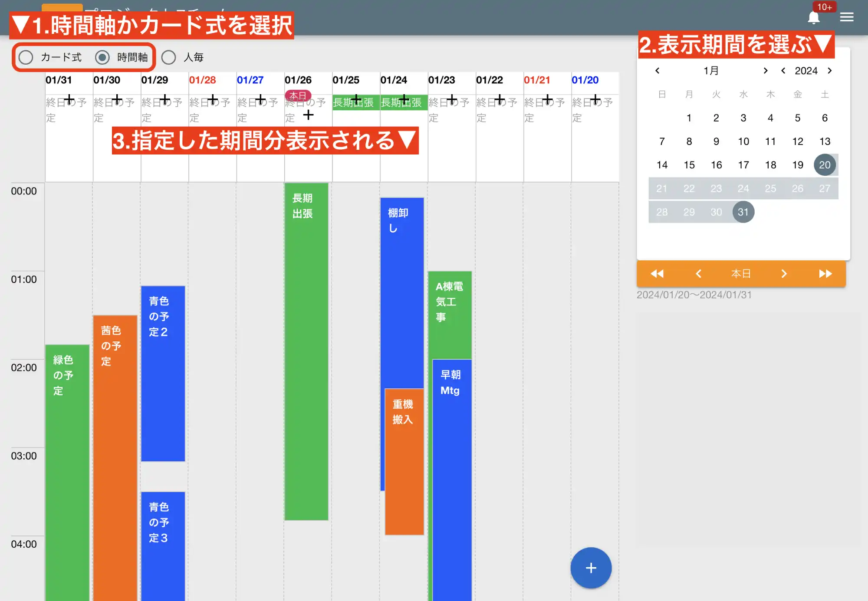The image size is (868, 601).
Task: Open the hamburger menu
Action: [847, 17]
